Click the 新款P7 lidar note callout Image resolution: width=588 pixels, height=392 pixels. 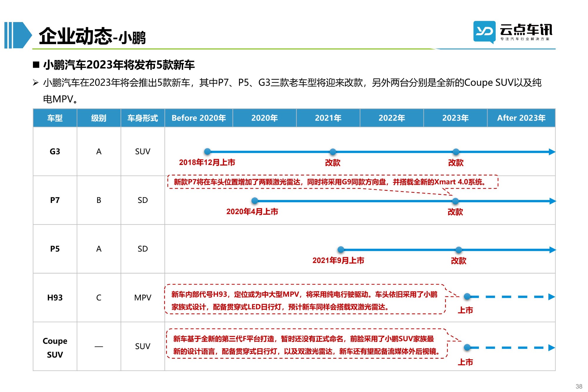click(x=333, y=182)
